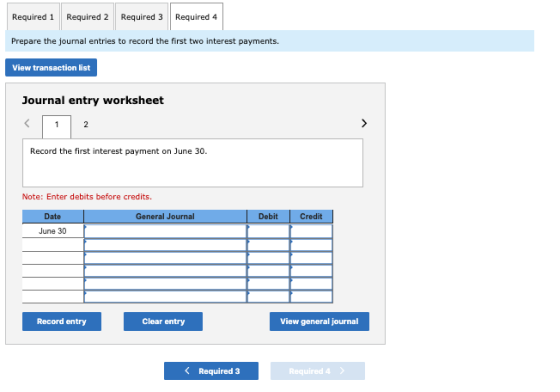Screen dimensions: 560x392
Task: Click the Clear entry button
Action: [x=163, y=321]
